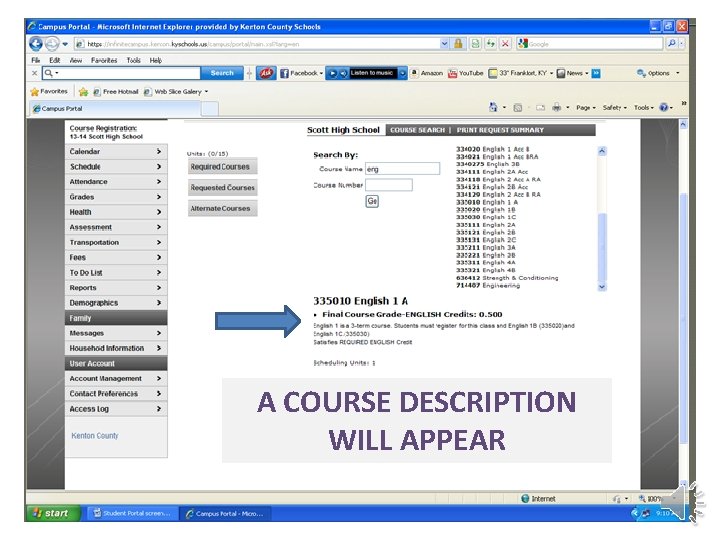720x540 pixels.
Task: Open the Help menu
Action: tap(156, 60)
